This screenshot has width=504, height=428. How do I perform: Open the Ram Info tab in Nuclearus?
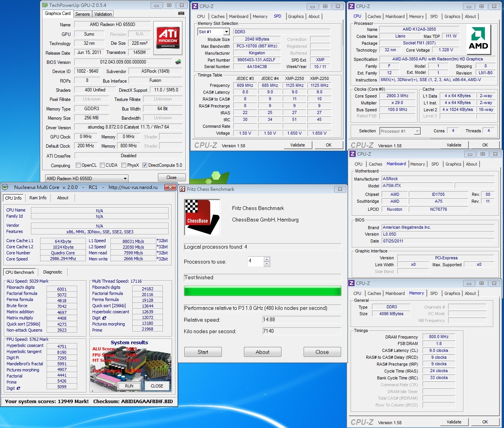[x=38, y=198]
